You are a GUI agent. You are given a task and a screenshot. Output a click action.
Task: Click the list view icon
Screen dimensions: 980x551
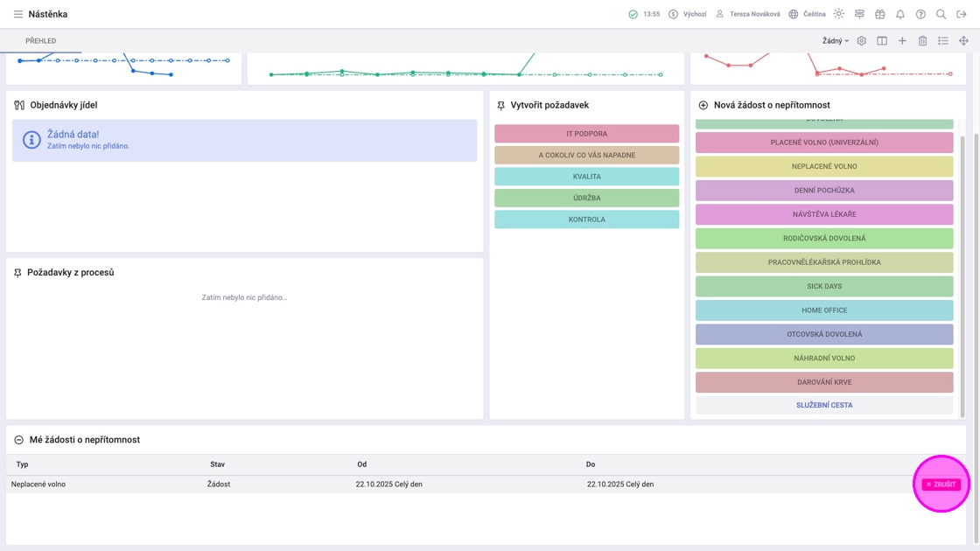pos(943,40)
